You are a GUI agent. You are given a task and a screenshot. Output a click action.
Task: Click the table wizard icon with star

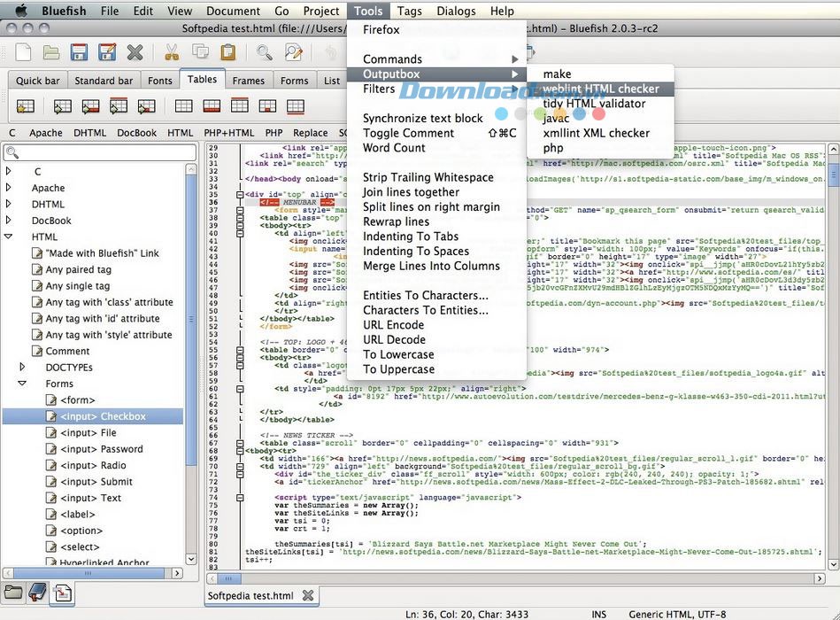pos(25,106)
